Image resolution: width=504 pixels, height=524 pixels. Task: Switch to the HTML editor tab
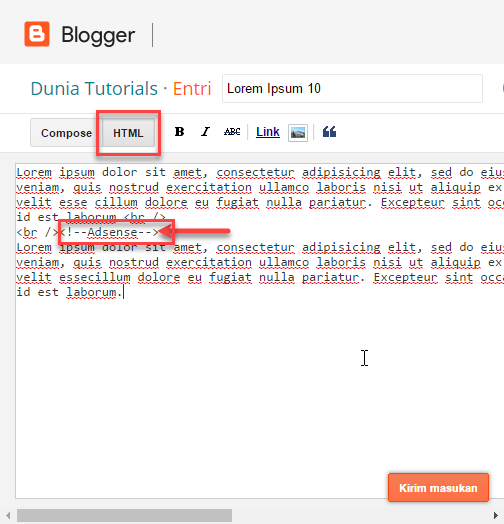click(128, 133)
